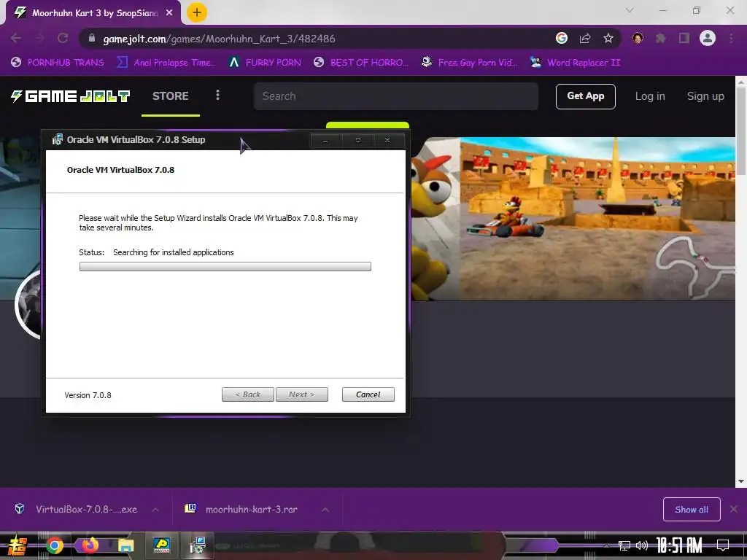Screen dimensions: 747x560
Task: Click the developer avatar on the game page
Action: (x=28, y=305)
